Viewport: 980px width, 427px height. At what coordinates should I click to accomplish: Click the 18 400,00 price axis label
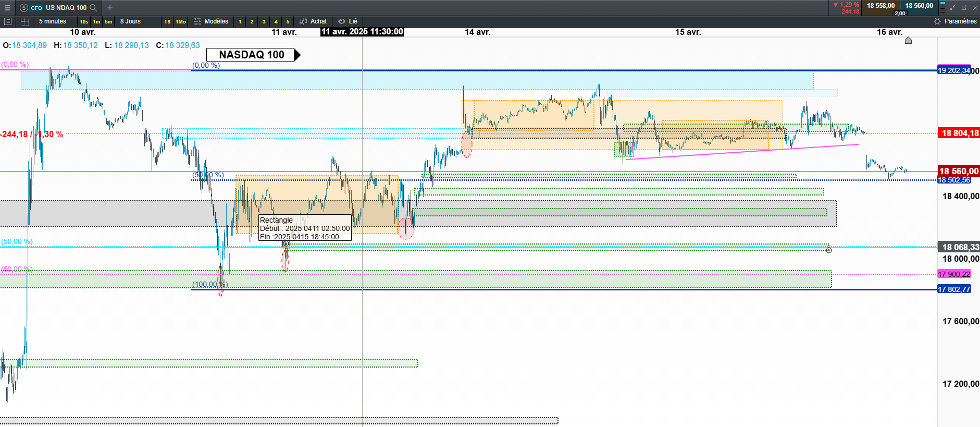tap(961, 196)
